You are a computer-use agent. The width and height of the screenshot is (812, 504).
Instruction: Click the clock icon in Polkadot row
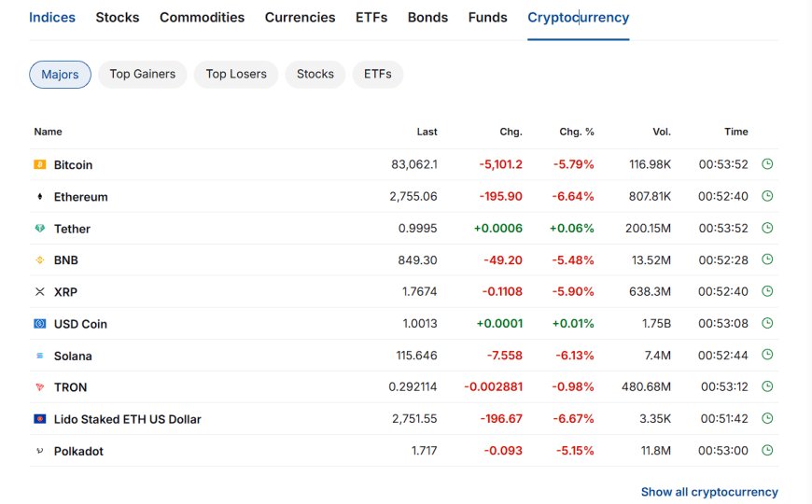(767, 450)
